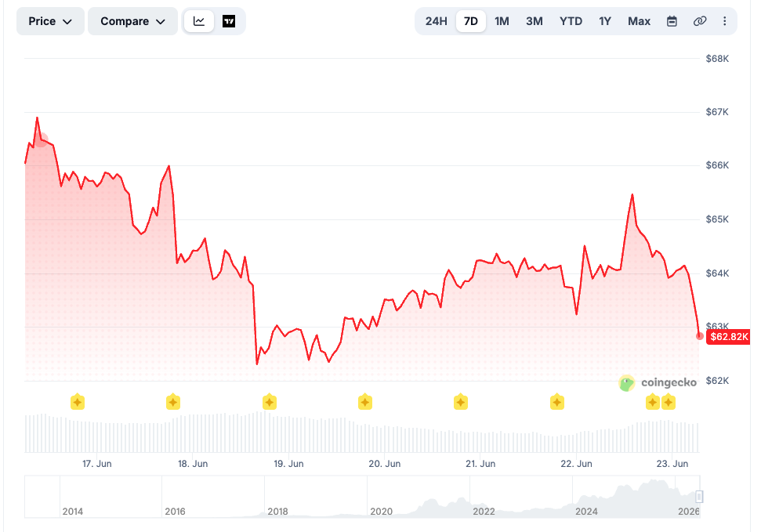This screenshot has height=532, width=761.
Task: Open the Price dropdown
Action: pos(50,21)
